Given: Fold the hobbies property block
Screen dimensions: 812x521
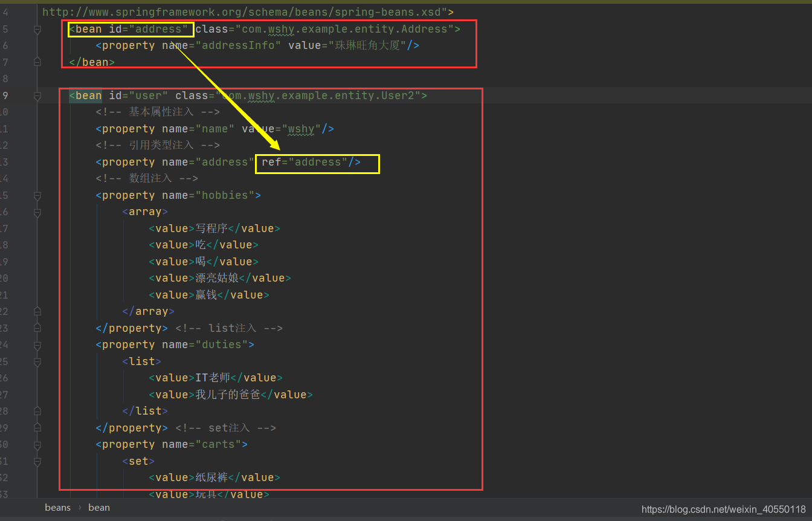Looking at the screenshot, I should point(37,196).
